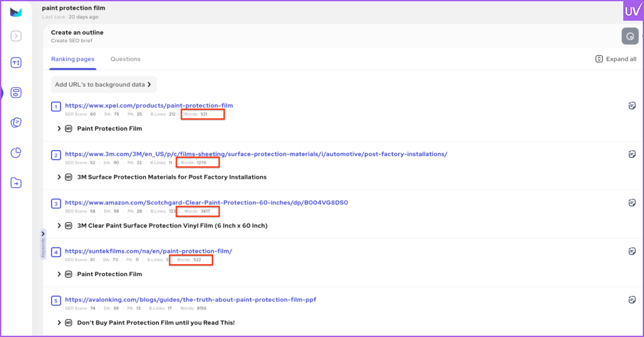Open the suntekfilms.com paint protection film link

pos(148,251)
